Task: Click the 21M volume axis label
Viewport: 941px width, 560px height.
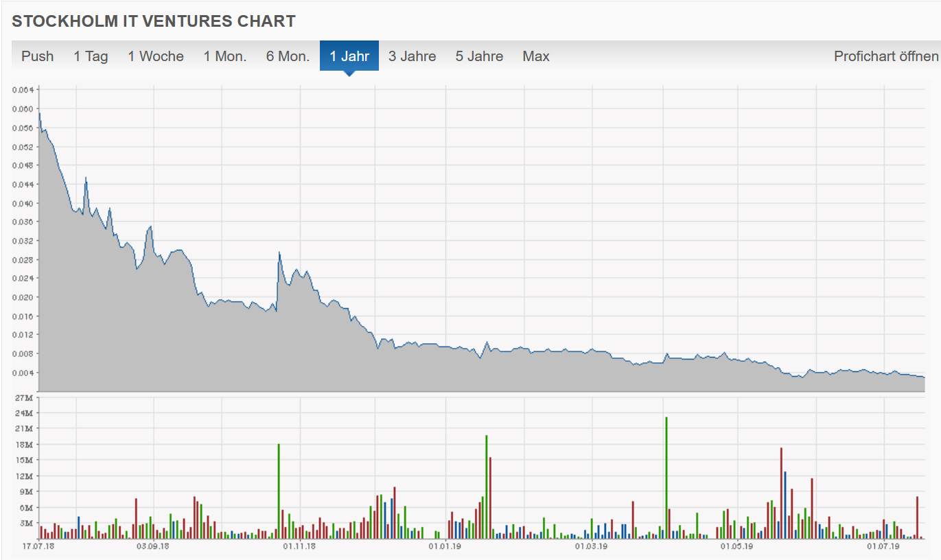Action: coord(25,428)
